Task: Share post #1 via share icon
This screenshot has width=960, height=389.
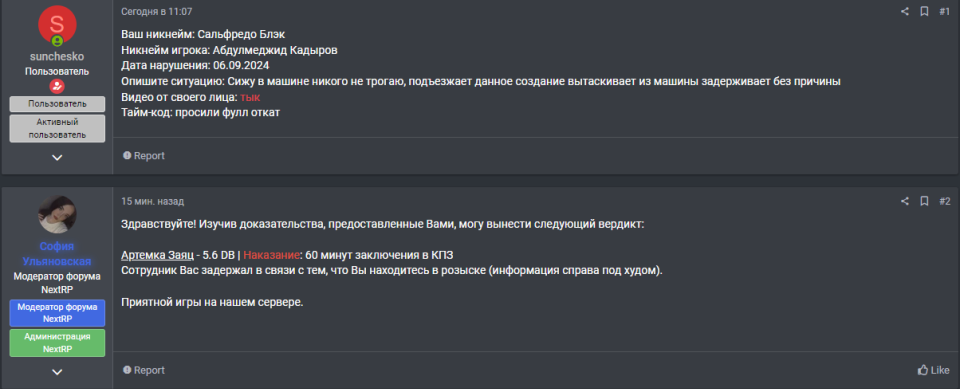Action: (904, 11)
